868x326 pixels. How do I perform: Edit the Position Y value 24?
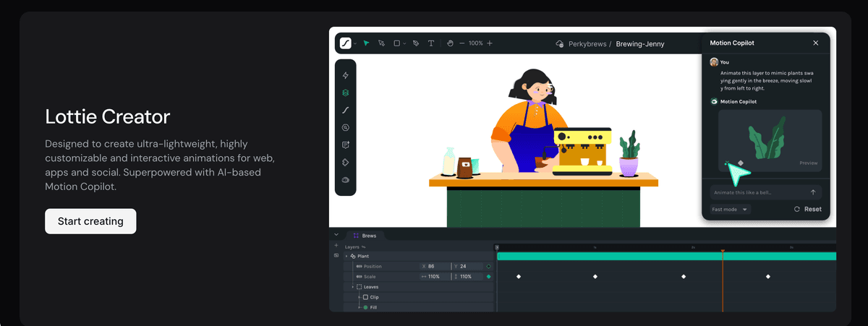(x=467, y=267)
